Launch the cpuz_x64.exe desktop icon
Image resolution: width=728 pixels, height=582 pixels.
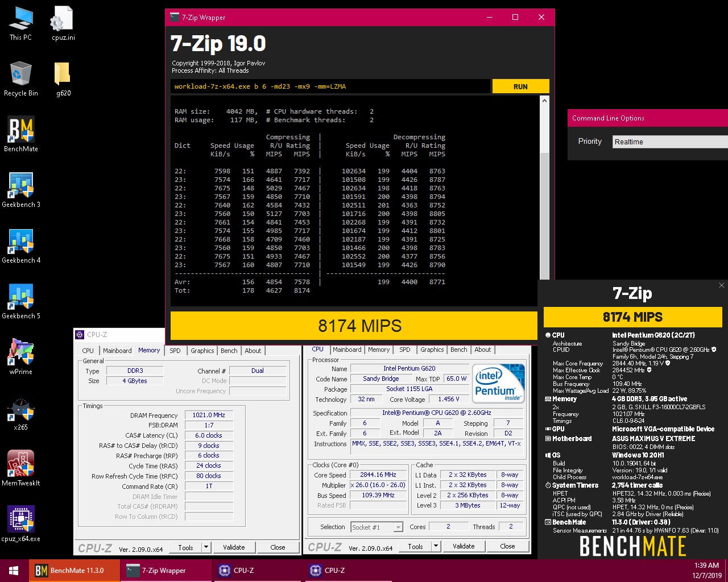click(20, 524)
